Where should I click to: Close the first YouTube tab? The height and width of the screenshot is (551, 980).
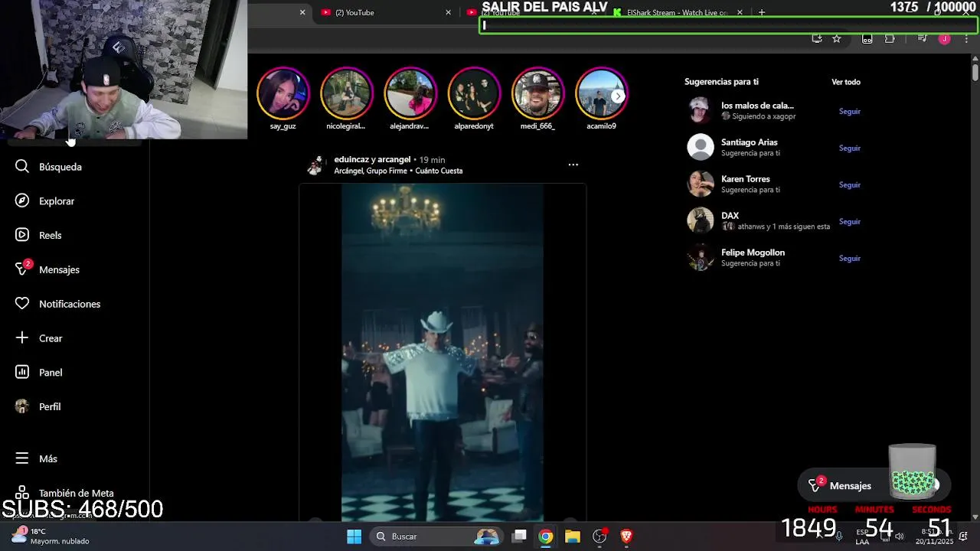[x=449, y=12]
